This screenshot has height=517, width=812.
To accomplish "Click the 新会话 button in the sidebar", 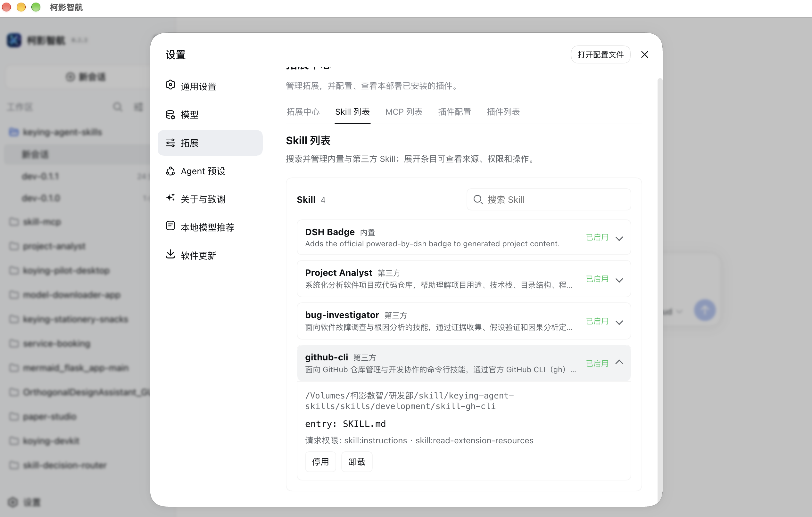I will (85, 77).
